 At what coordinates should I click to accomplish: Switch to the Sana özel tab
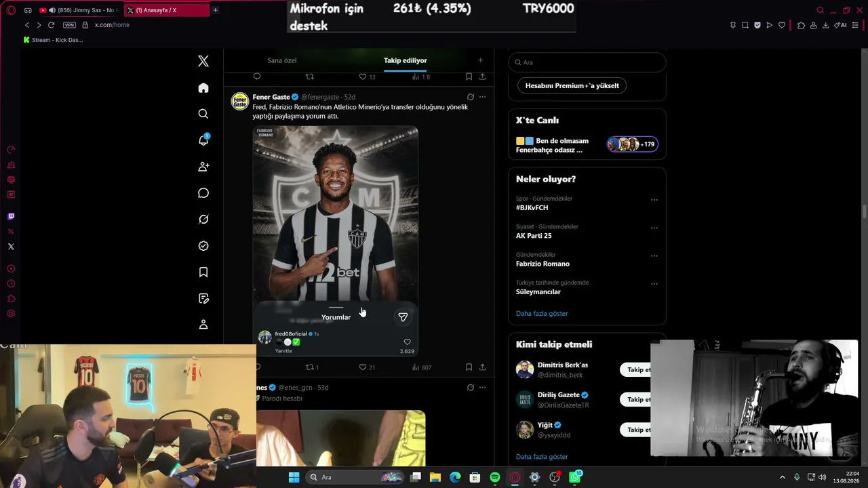pos(282,60)
